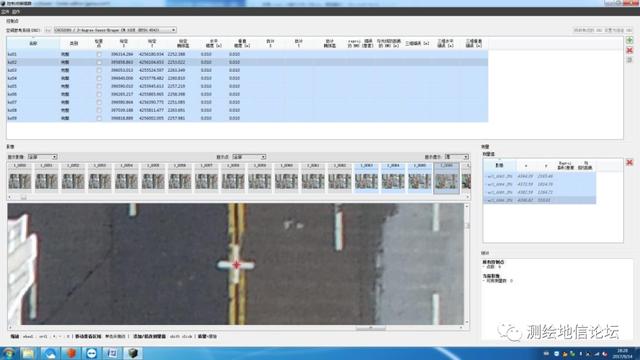640x360 pixels.
Task: Click the thumbnail strip scrollbar left arrow
Action: tap(10, 197)
